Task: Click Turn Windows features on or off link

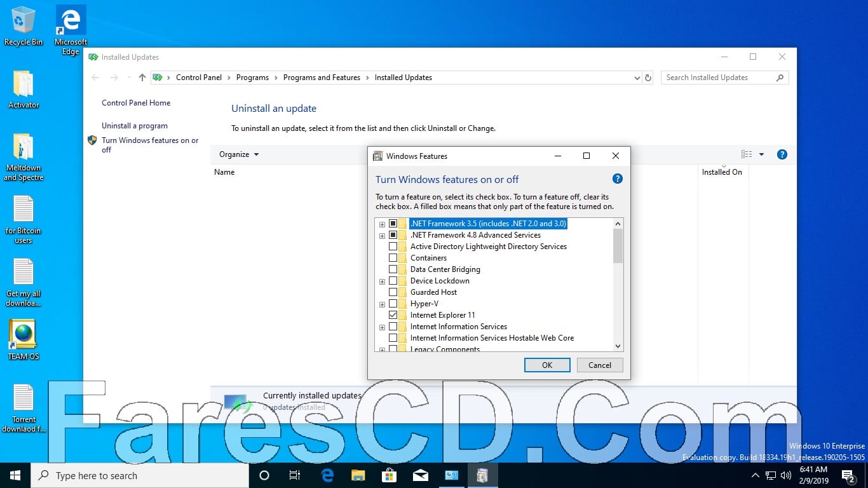Action: (150, 145)
